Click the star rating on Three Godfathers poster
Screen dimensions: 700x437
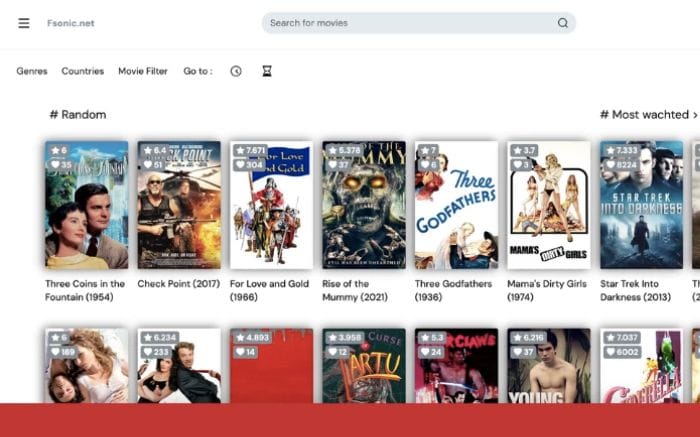(428, 151)
